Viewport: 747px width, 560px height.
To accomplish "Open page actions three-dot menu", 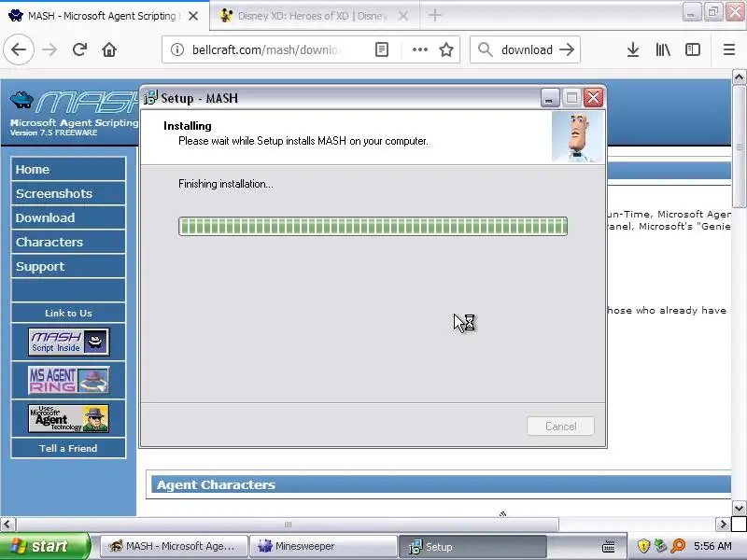I will click(419, 49).
